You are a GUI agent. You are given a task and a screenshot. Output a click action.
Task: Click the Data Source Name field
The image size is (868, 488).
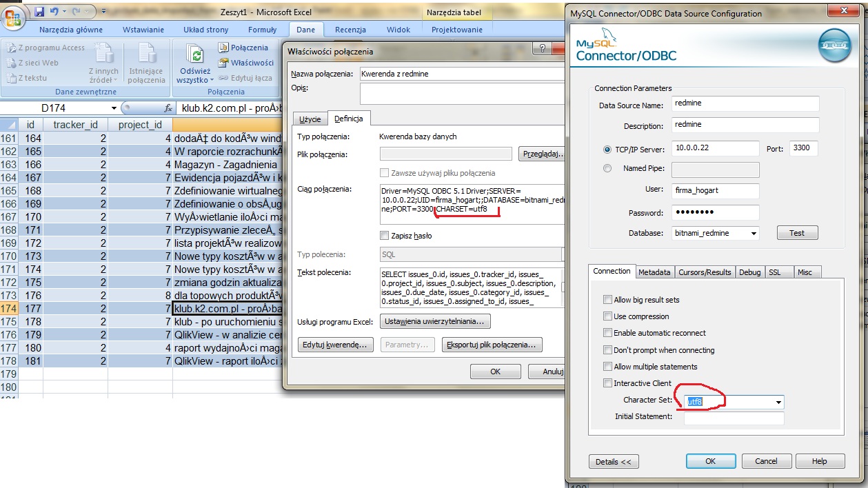[745, 103]
